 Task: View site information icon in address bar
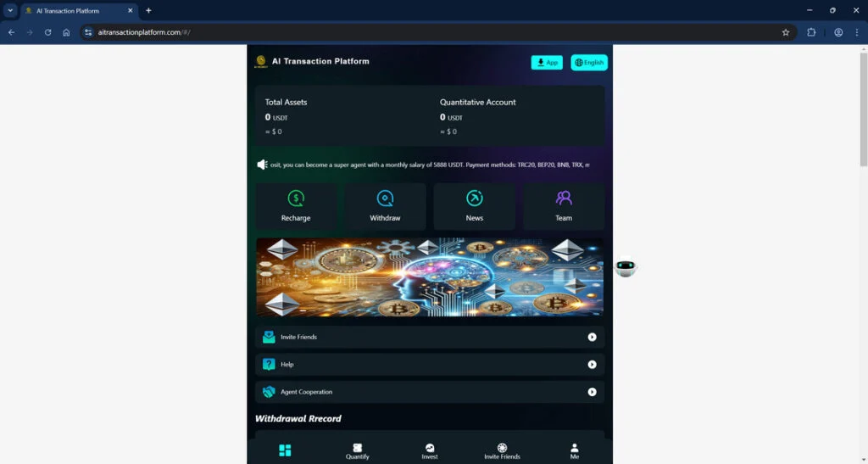coord(88,32)
